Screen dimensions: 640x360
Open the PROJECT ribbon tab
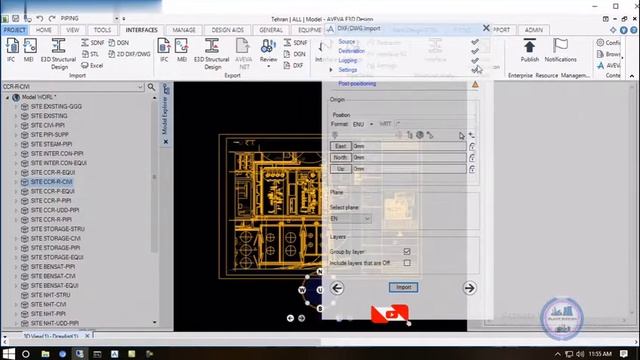[x=14, y=30]
